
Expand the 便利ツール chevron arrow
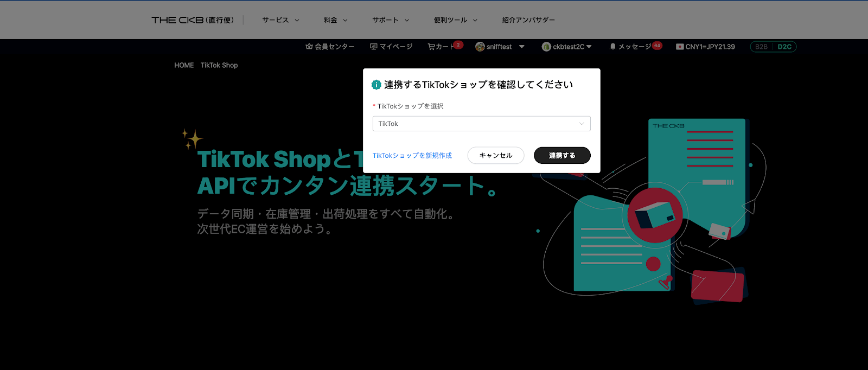point(475,20)
